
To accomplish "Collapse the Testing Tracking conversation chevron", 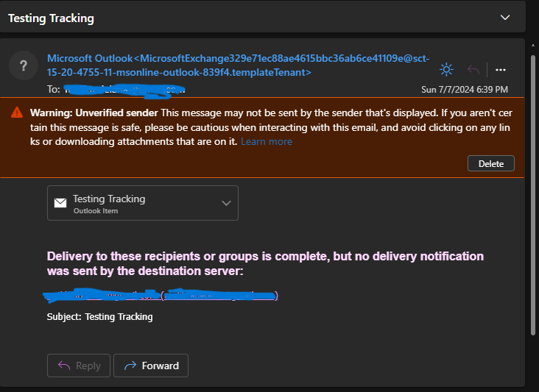I will pyautogui.click(x=505, y=18).
